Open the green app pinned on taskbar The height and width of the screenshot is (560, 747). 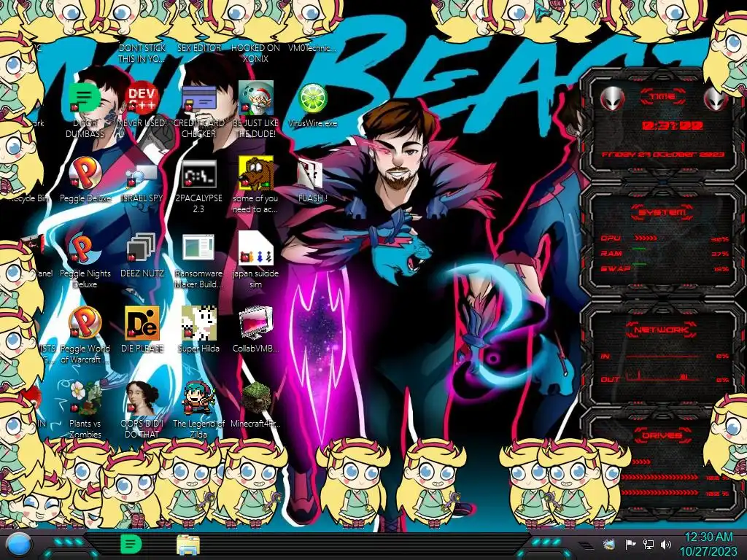tap(131, 545)
